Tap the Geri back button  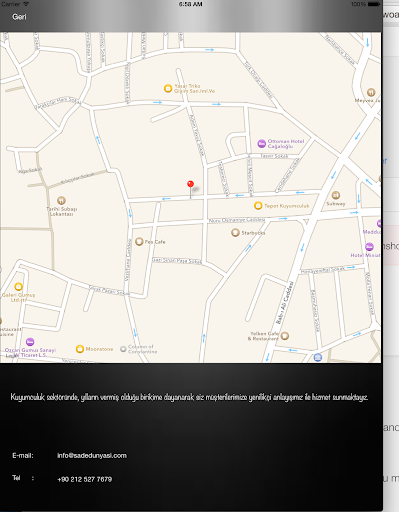[19, 17]
